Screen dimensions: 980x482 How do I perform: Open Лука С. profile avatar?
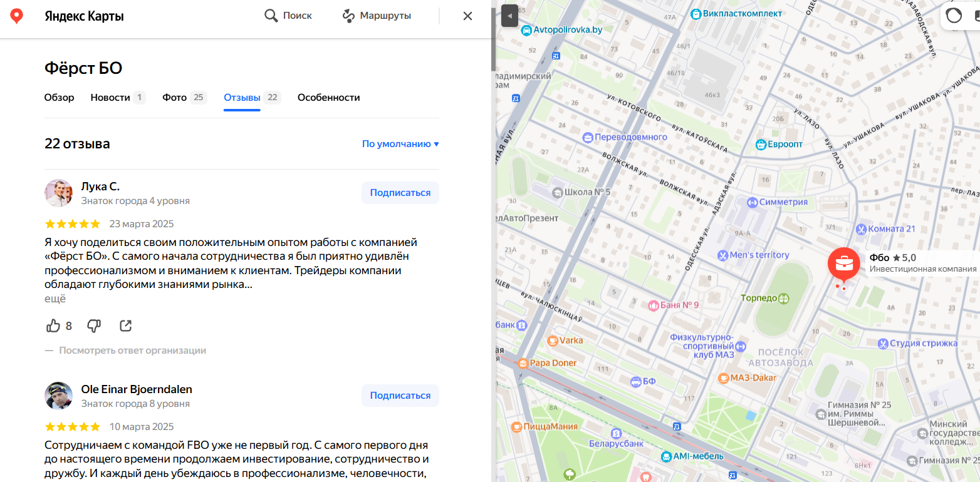[x=59, y=193]
